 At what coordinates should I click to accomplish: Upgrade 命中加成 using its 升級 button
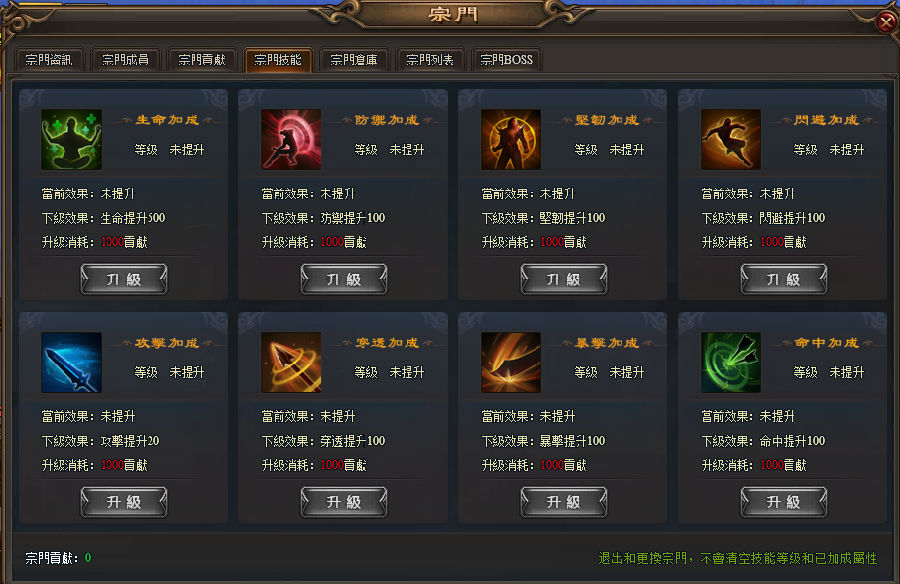tap(783, 502)
